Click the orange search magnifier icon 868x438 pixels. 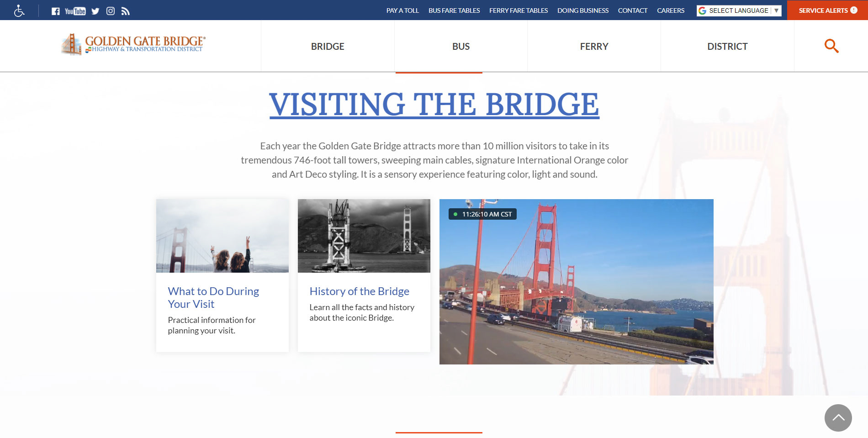tap(831, 46)
